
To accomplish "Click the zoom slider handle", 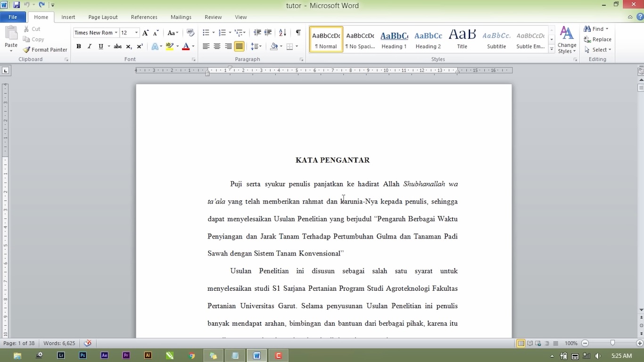I will (x=612, y=343).
